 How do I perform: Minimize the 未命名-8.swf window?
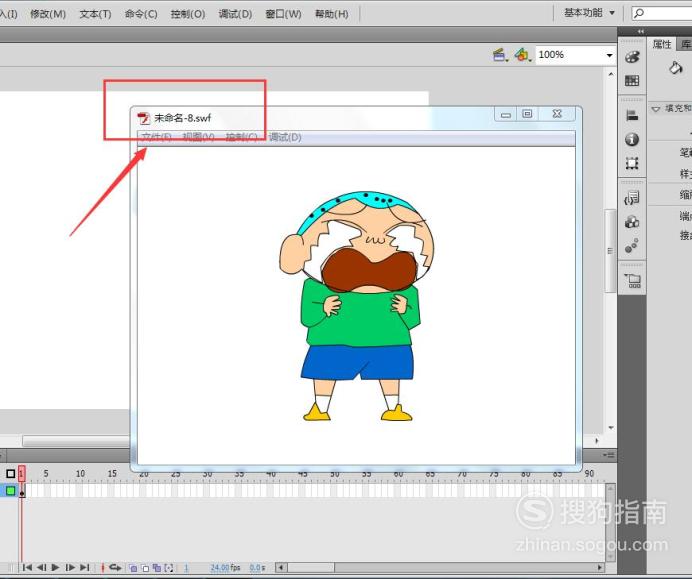point(506,114)
